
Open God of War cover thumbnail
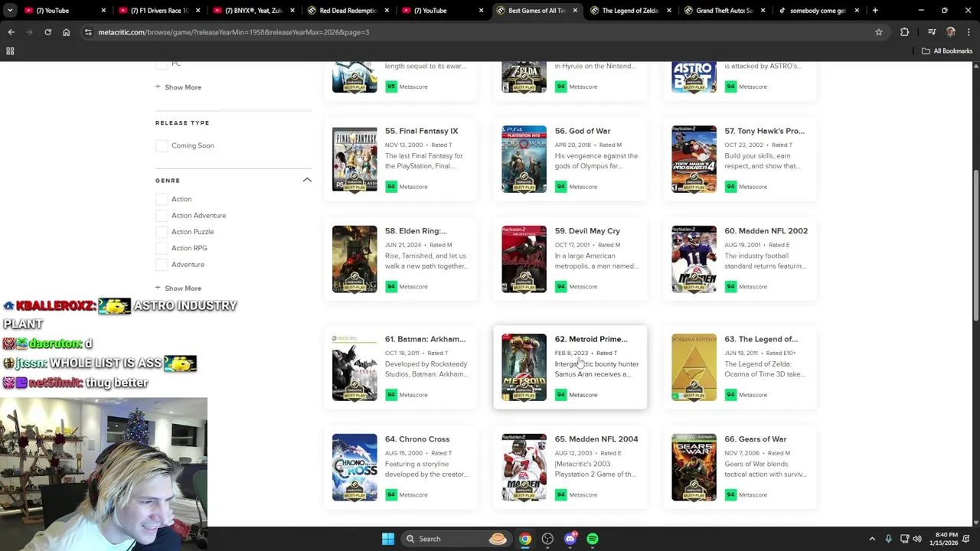(x=524, y=159)
